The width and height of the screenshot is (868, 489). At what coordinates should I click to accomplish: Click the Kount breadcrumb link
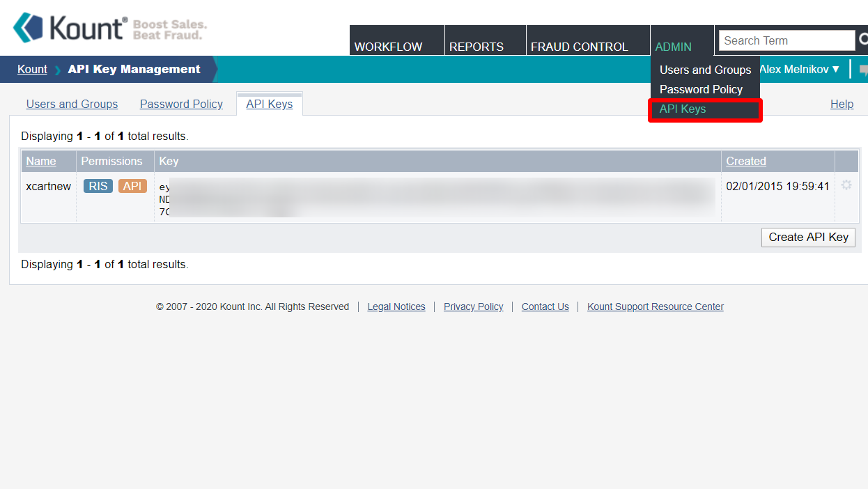(33, 69)
